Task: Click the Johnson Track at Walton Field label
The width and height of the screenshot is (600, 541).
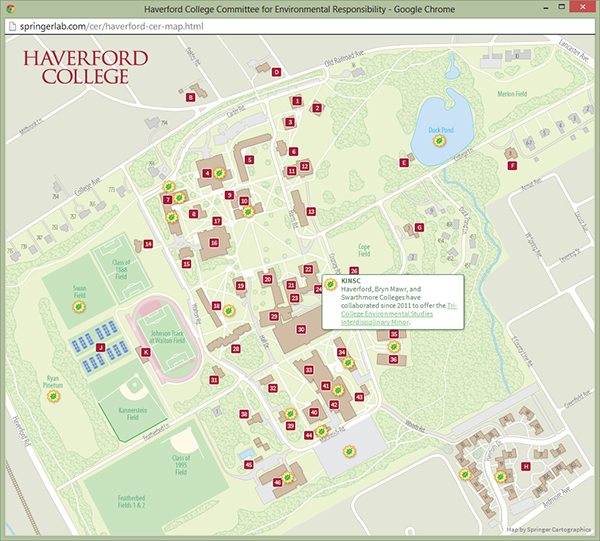Action: click(x=167, y=337)
